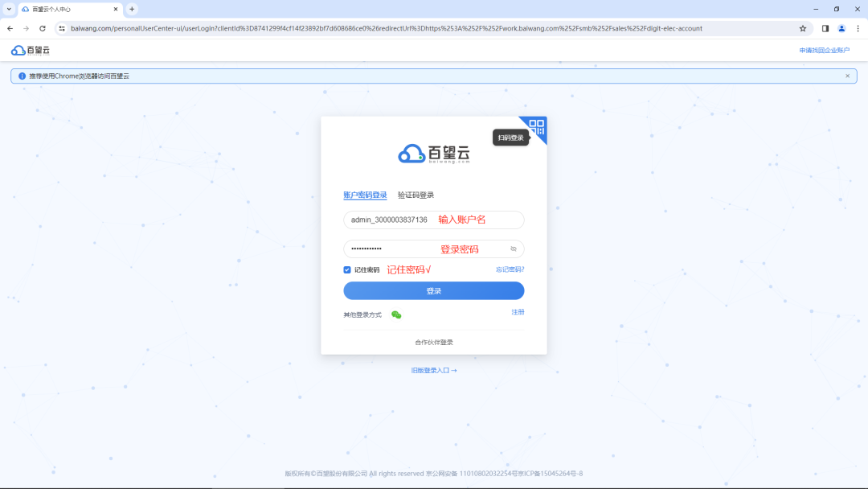The width and height of the screenshot is (868, 489).
Task: Open Chrome three-dot menu
Action: click(x=858, y=28)
